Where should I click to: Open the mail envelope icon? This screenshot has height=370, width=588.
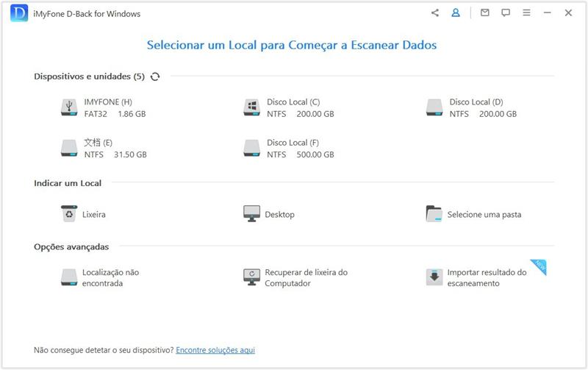tap(484, 13)
